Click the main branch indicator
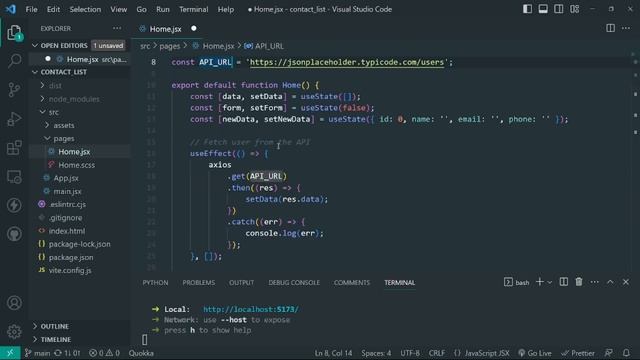This screenshot has width=640, height=360. coord(38,353)
